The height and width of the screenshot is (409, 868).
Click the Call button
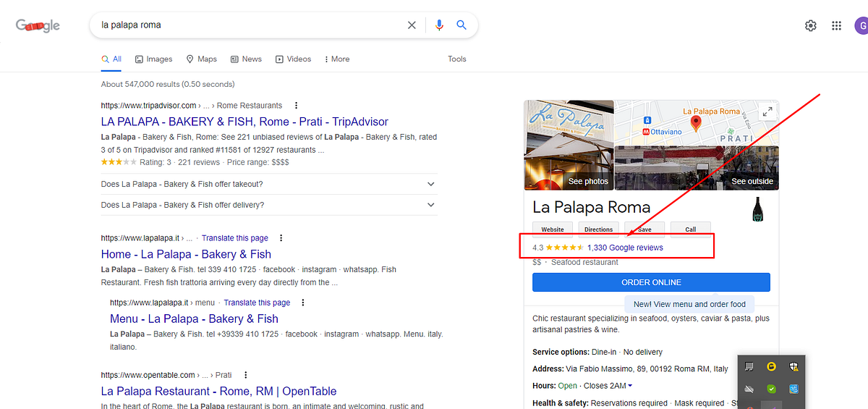point(691,229)
